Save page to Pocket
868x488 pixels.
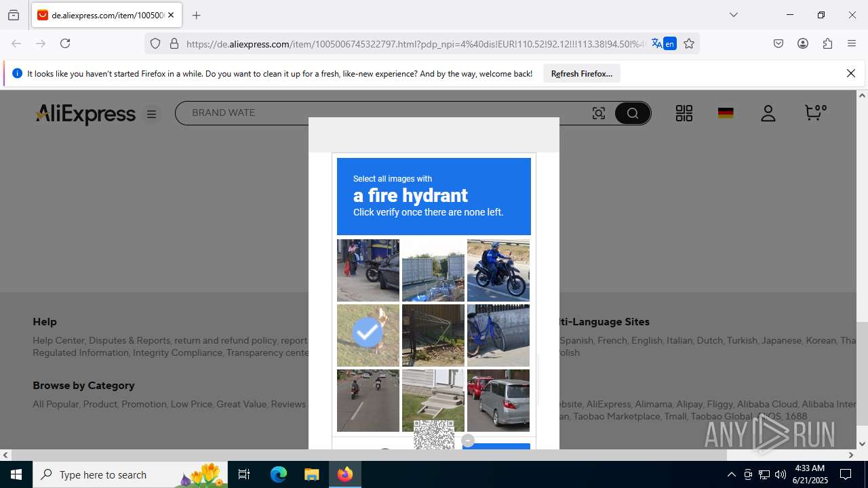pos(778,43)
